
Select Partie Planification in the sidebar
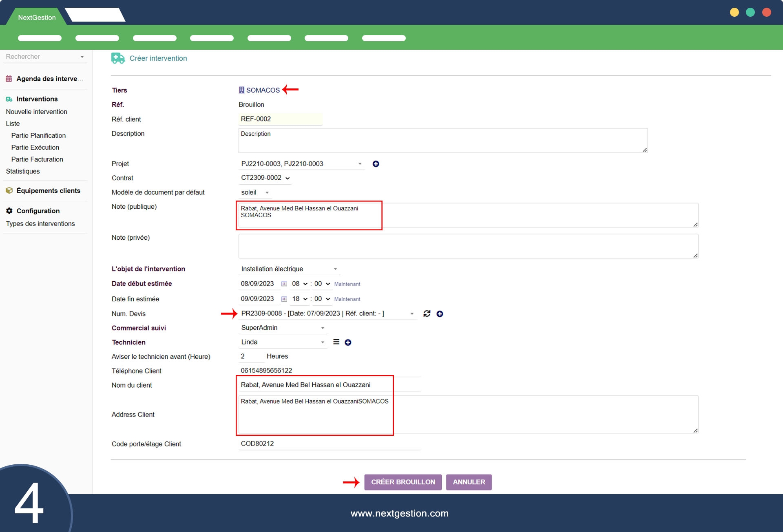point(38,135)
